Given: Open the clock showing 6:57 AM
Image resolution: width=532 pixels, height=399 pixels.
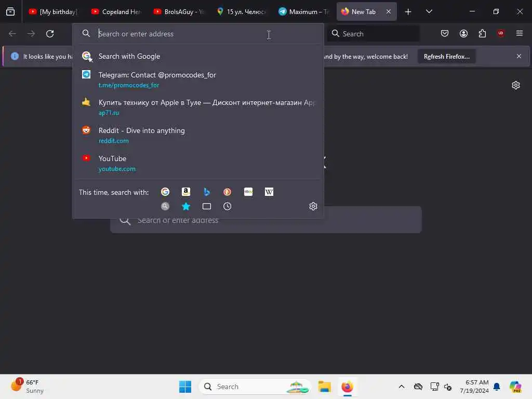Looking at the screenshot, I should click(474, 387).
